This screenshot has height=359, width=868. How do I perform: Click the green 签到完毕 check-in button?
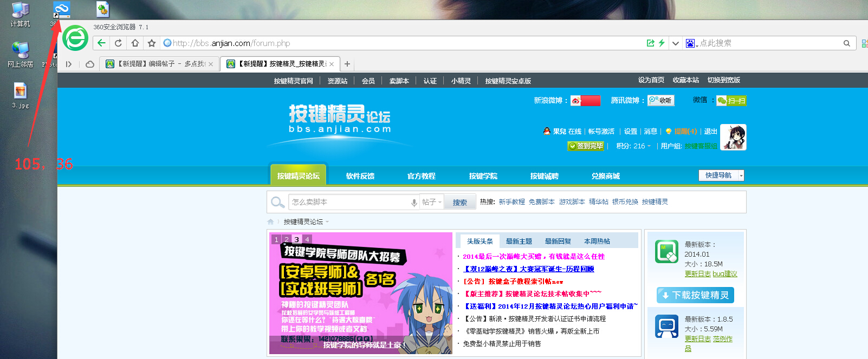click(585, 146)
